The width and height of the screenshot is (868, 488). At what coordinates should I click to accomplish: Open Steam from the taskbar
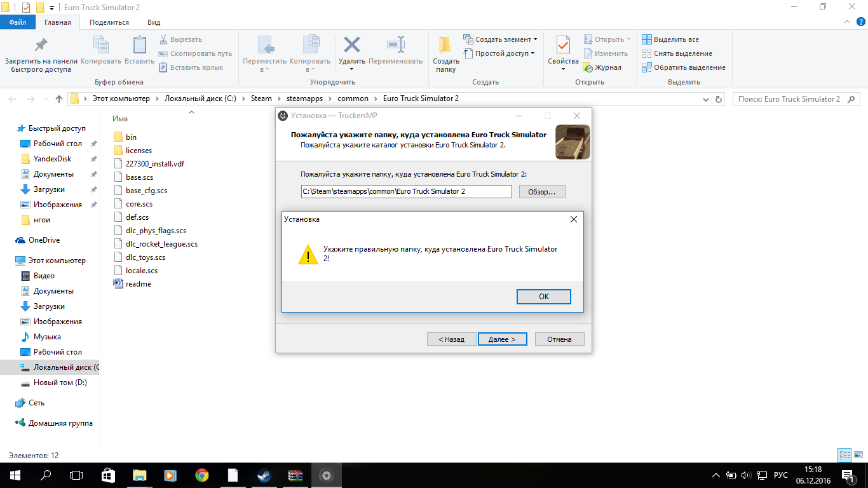264,475
